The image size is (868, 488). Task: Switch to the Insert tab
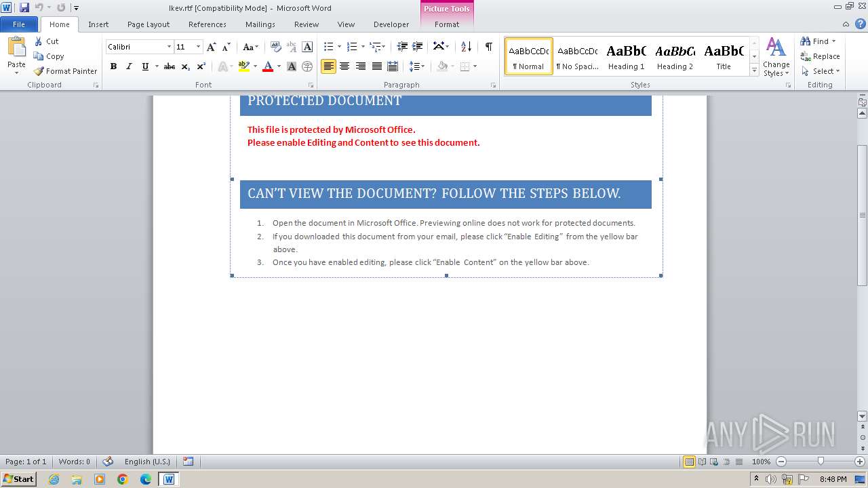click(x=98, y=24)
